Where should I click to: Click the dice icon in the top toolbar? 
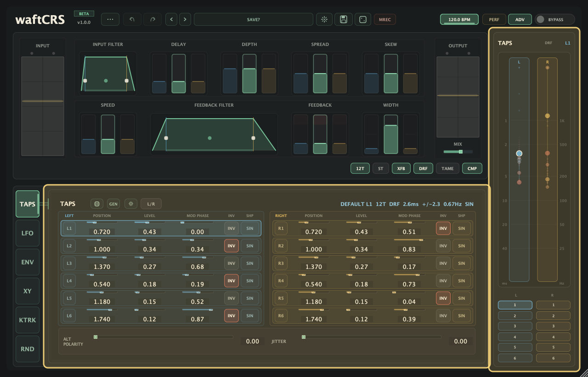click(362, 19)
